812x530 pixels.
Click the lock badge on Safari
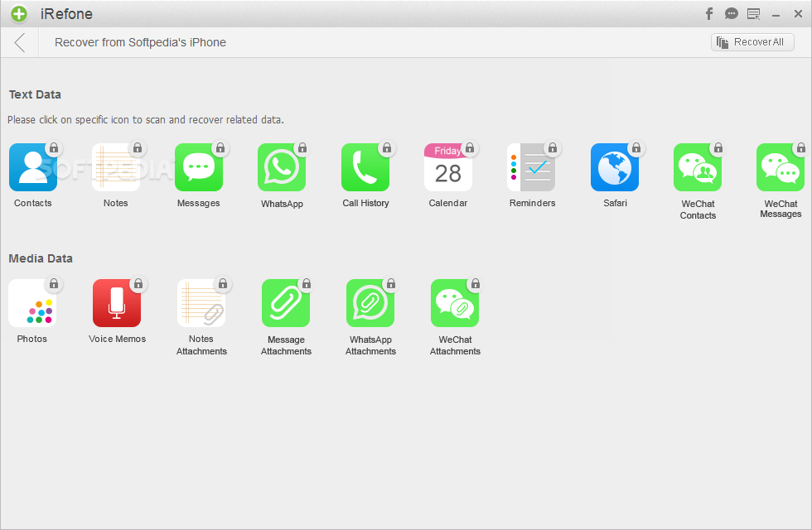[636, 148]
